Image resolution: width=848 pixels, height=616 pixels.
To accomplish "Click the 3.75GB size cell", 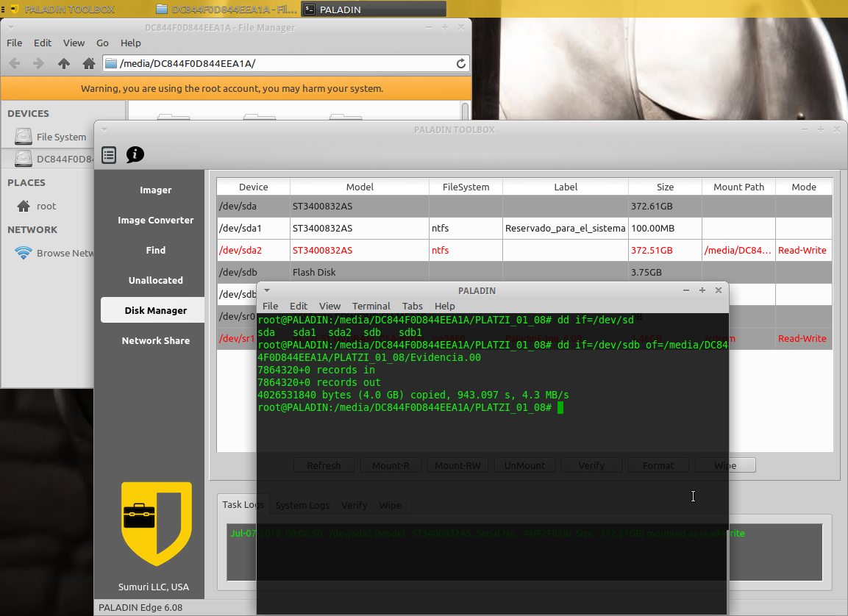I will (x=665, y=272).
